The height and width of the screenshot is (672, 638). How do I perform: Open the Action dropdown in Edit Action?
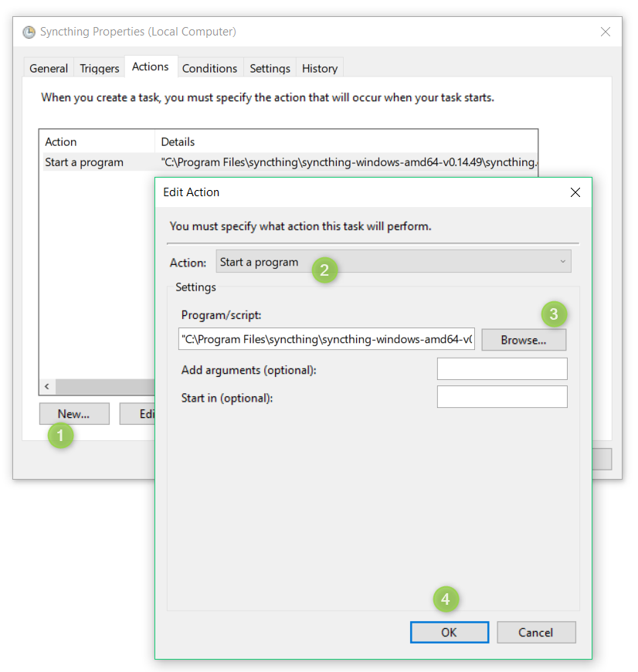(x=393, y=261)
